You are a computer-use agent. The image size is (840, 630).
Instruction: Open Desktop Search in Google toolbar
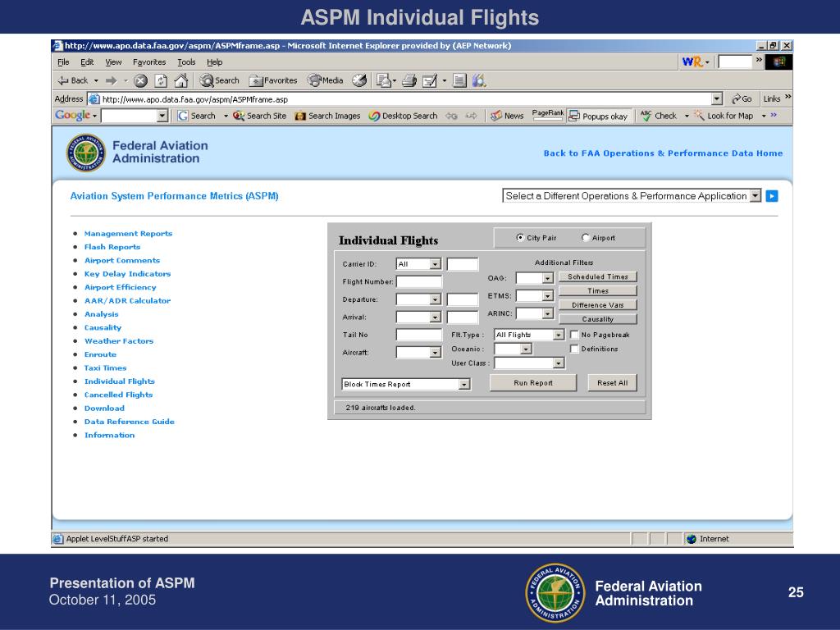click(403, 116)
